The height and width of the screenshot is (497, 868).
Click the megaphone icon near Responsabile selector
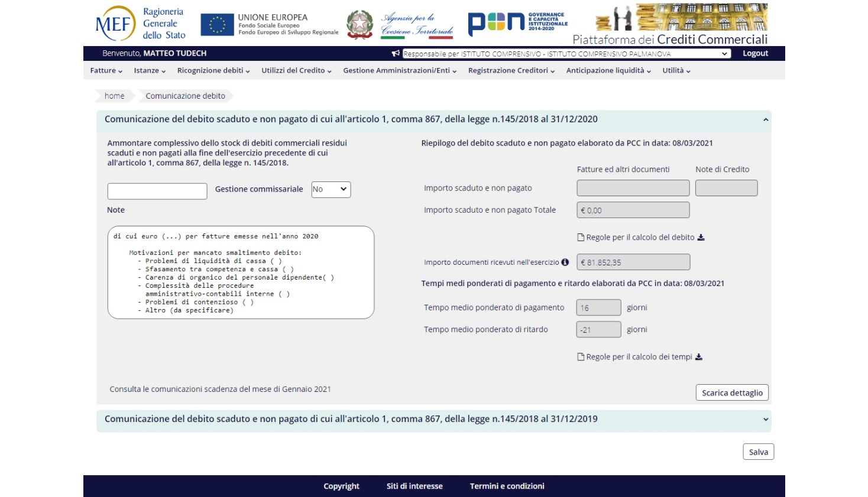coord(396,54)
